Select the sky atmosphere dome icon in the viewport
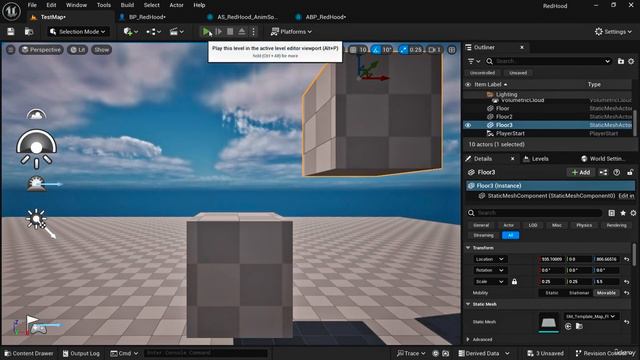 pos(36,114)
